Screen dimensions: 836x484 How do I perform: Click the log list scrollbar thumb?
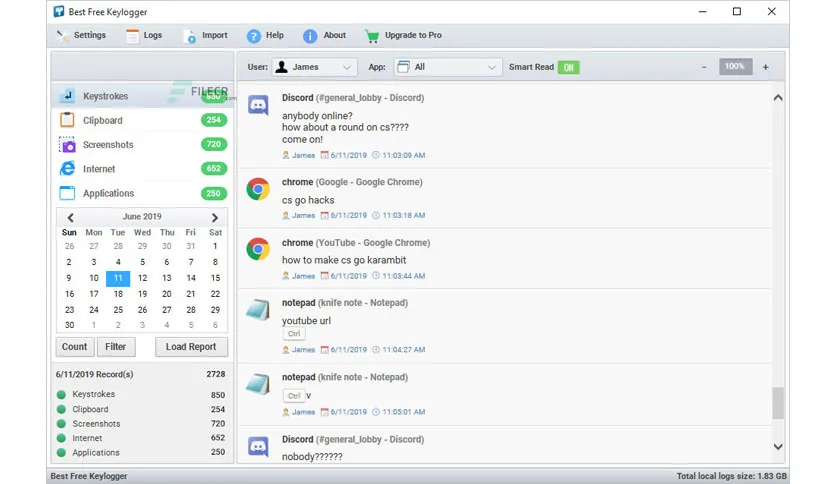778,403
